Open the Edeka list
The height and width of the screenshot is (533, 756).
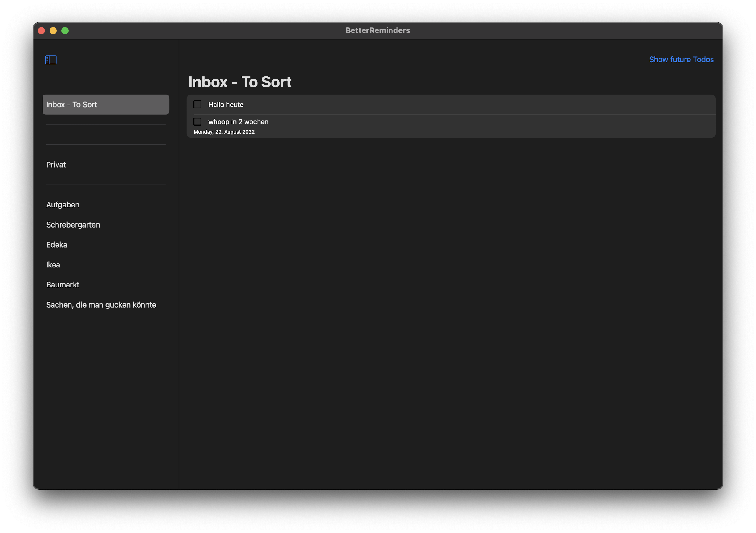[x=57, y=245]
